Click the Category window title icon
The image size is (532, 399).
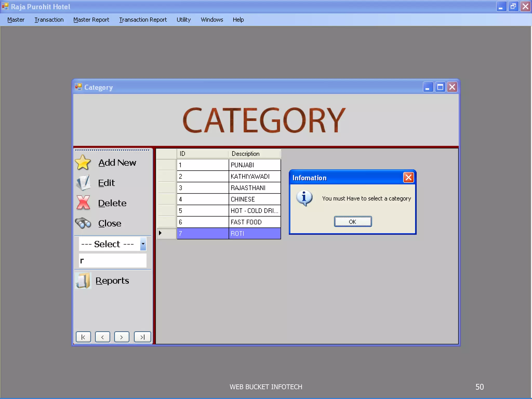tap(78, 87)
